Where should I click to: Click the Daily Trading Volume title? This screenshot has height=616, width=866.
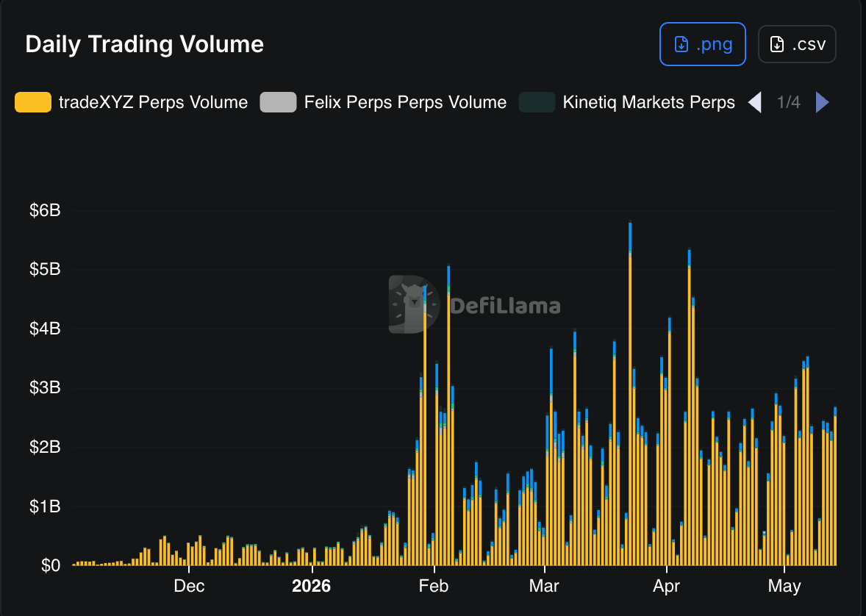pos(145,44)
